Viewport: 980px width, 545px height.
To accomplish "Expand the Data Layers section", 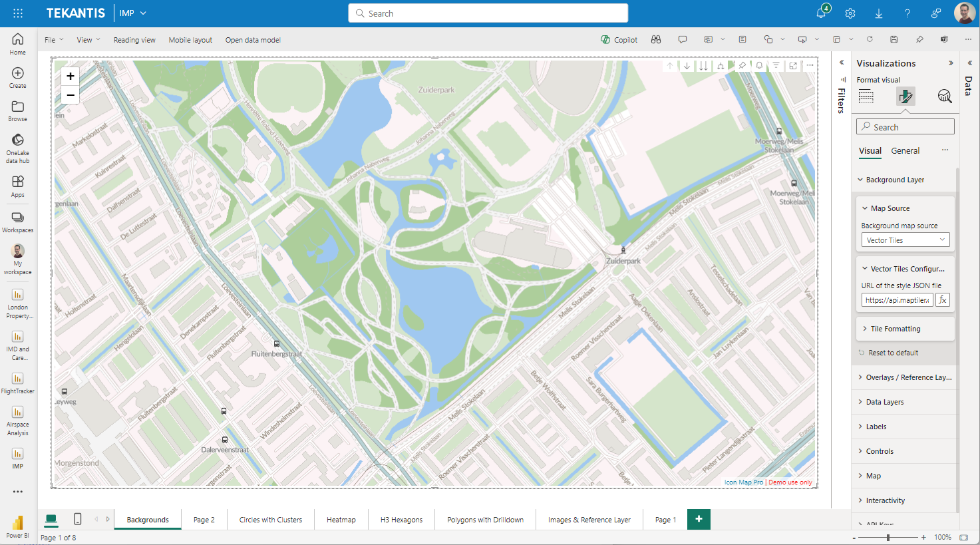I will tap(884, 402).
